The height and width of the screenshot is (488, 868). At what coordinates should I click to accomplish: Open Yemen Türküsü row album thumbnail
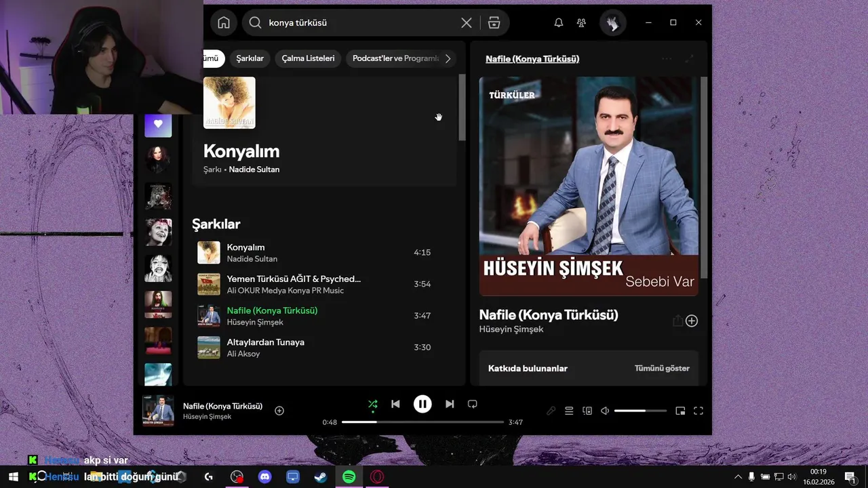[209, 284]
